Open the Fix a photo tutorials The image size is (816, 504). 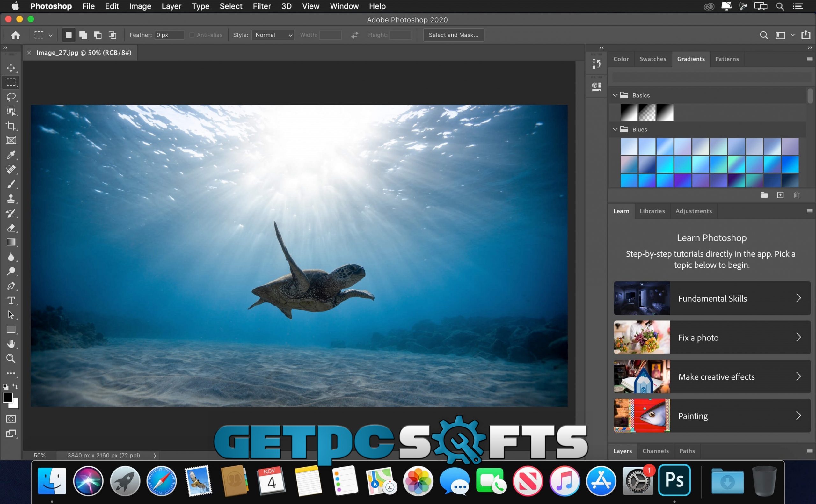pos(712,337)
